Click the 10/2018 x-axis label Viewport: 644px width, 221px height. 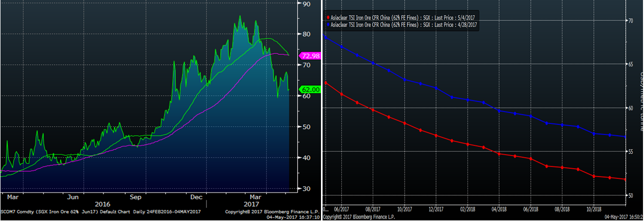click(593, 208)
